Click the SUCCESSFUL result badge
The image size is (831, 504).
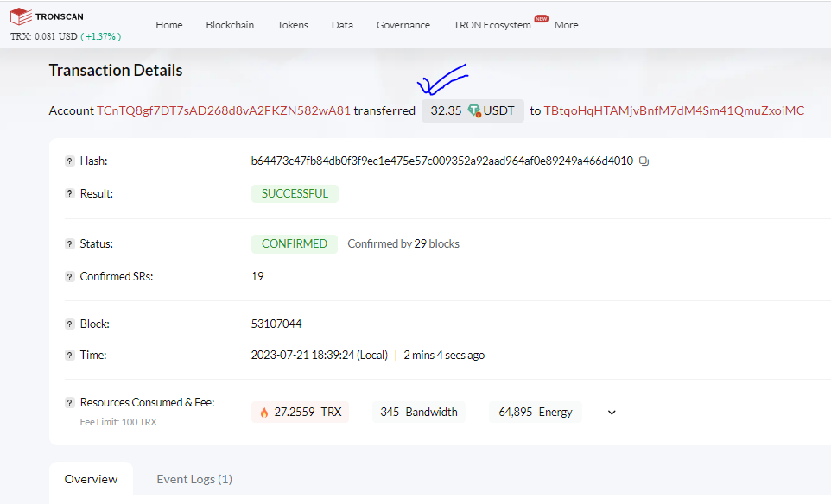tap(295, 194)
